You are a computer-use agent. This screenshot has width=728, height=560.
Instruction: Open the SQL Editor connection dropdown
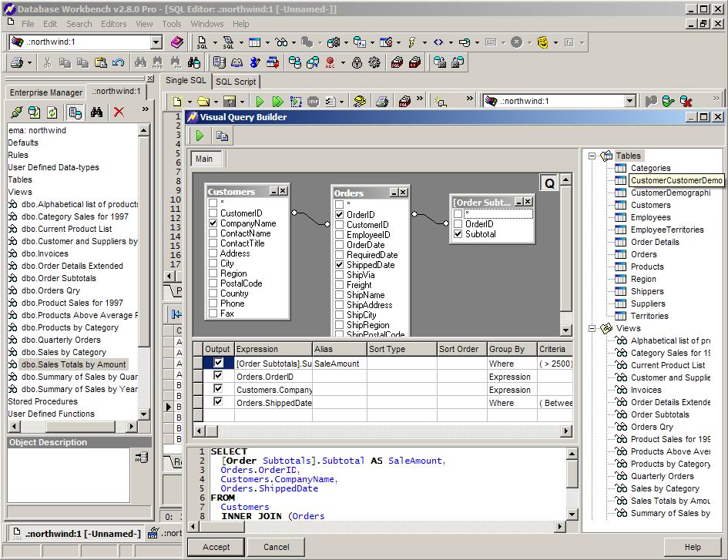point(629,101)
